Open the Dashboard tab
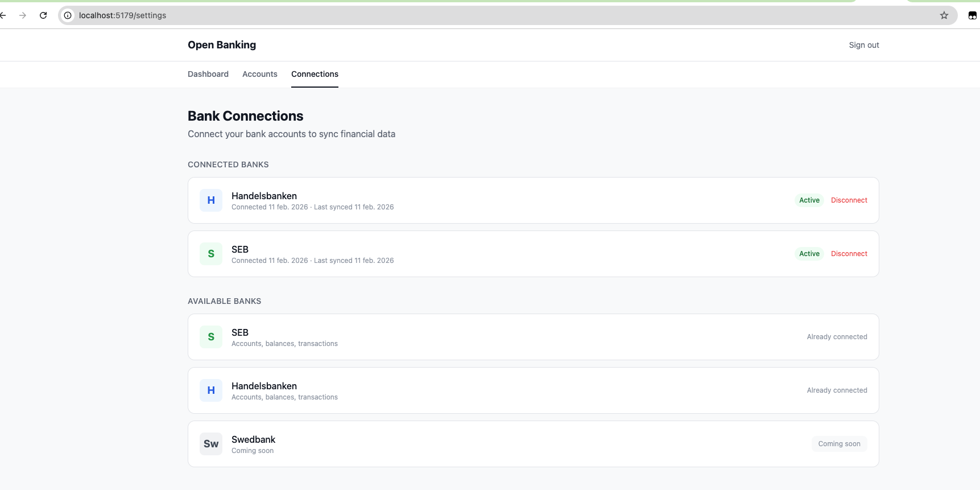The height and width of the screenshot is (490, 980). click(208, 74)
